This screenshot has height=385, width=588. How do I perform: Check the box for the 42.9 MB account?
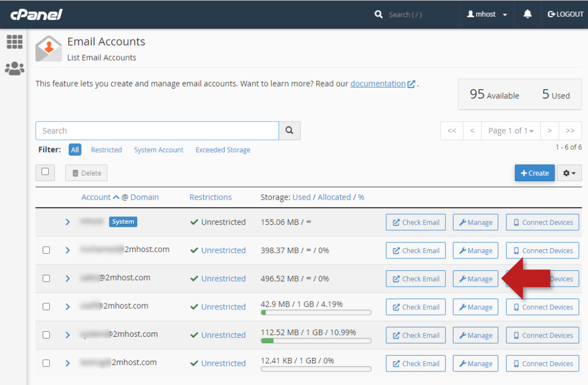click(46, 307)
